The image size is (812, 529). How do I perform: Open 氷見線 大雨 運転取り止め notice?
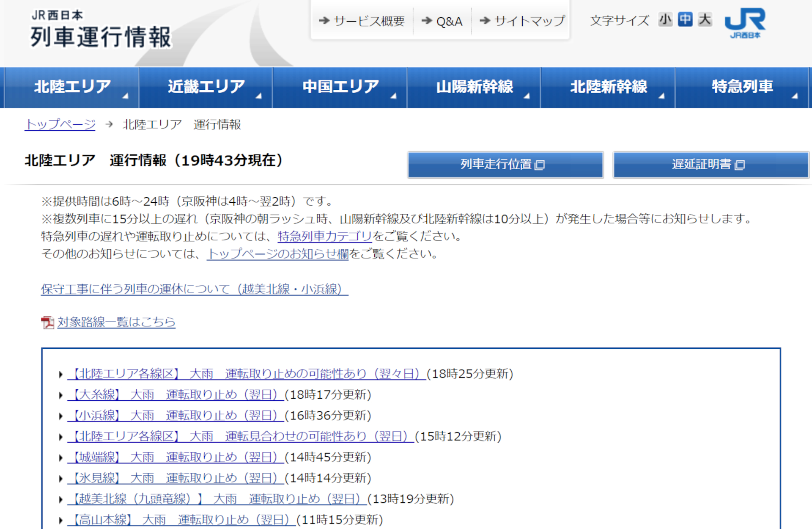[x=176, y=478]
